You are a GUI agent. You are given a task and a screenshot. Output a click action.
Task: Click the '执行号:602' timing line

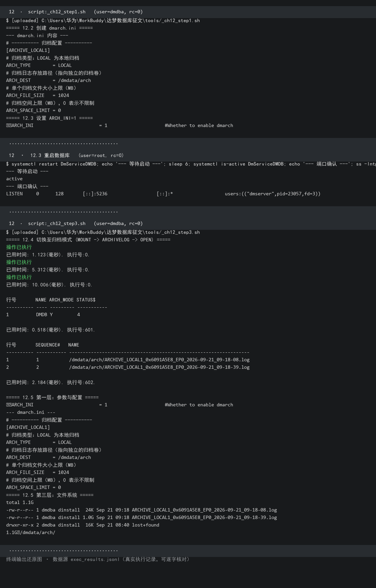[x=51, y=382]
